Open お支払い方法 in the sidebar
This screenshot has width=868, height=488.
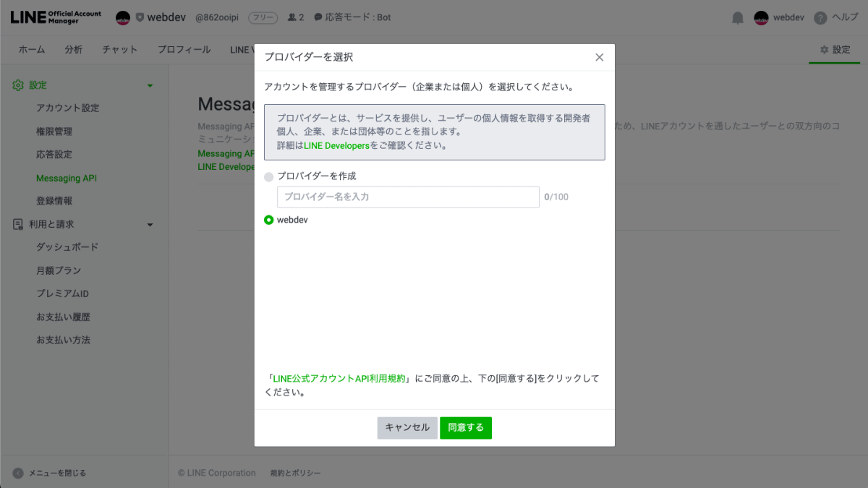point(64,340)
